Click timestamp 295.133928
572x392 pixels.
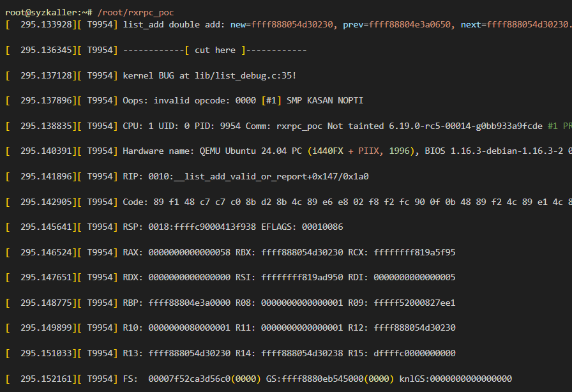[46, 24]
